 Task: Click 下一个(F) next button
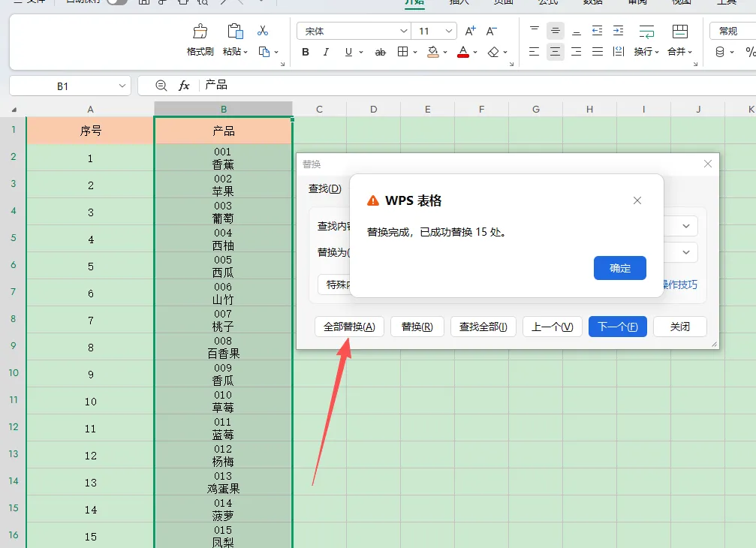618,327
